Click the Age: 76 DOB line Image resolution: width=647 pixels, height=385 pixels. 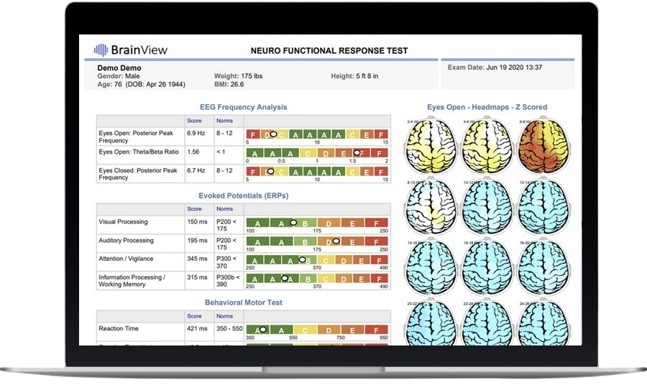point(141,84)
